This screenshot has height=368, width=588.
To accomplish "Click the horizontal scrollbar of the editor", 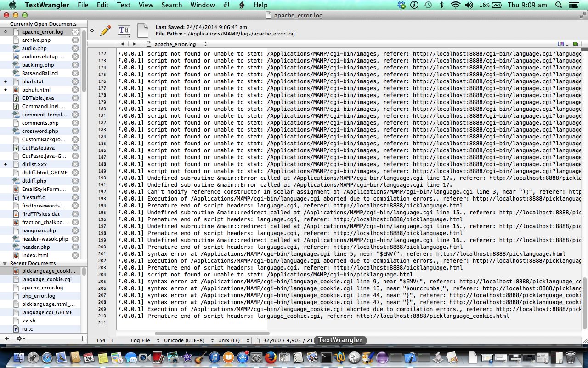I will tap(212, 333).
